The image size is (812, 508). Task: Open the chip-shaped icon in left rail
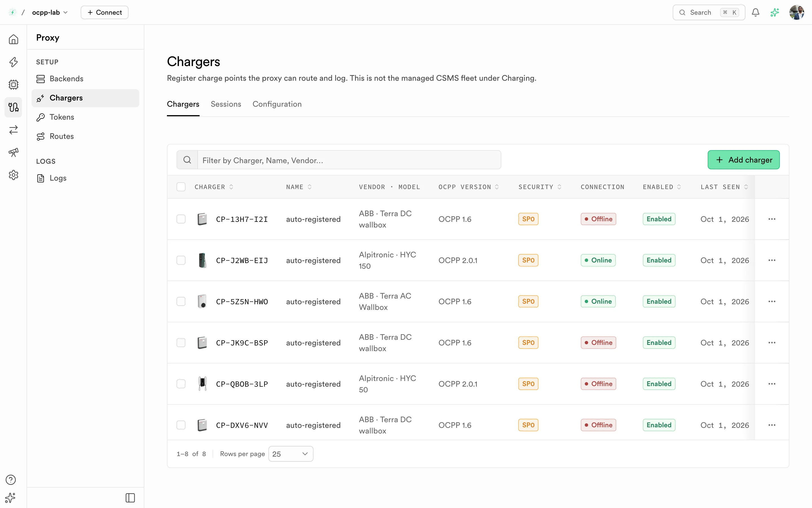coord(14,84)
